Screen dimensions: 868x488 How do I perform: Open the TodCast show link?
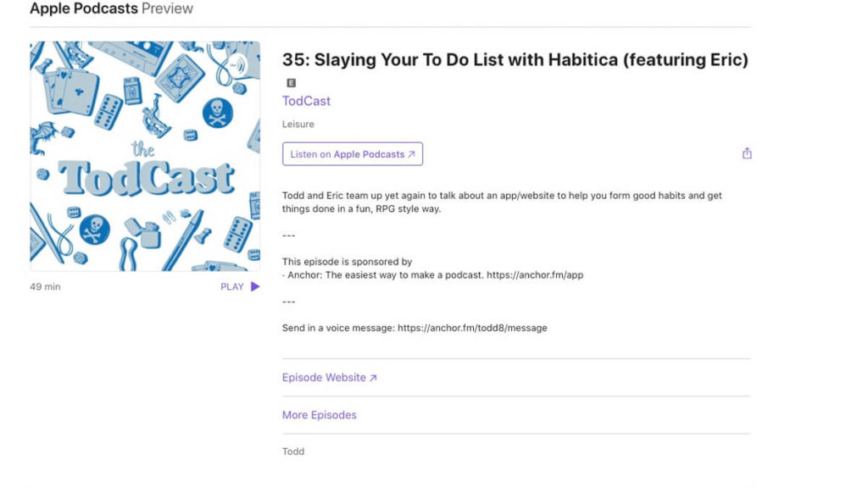point(306,101)
